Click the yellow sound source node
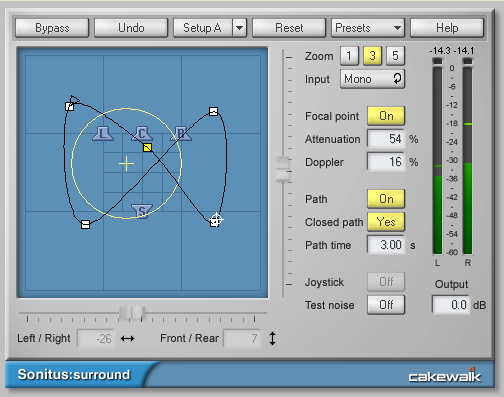The width and height of the screenshot is (504, 397). click(147, 147)
